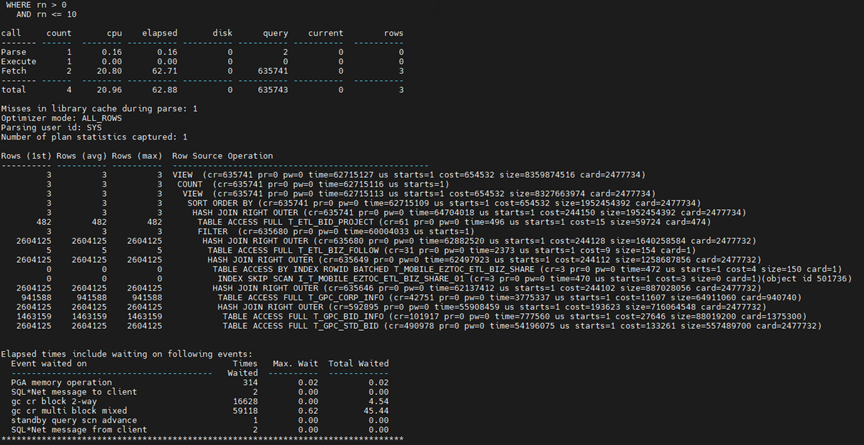Click the 'current' column header

coord(326,33)
